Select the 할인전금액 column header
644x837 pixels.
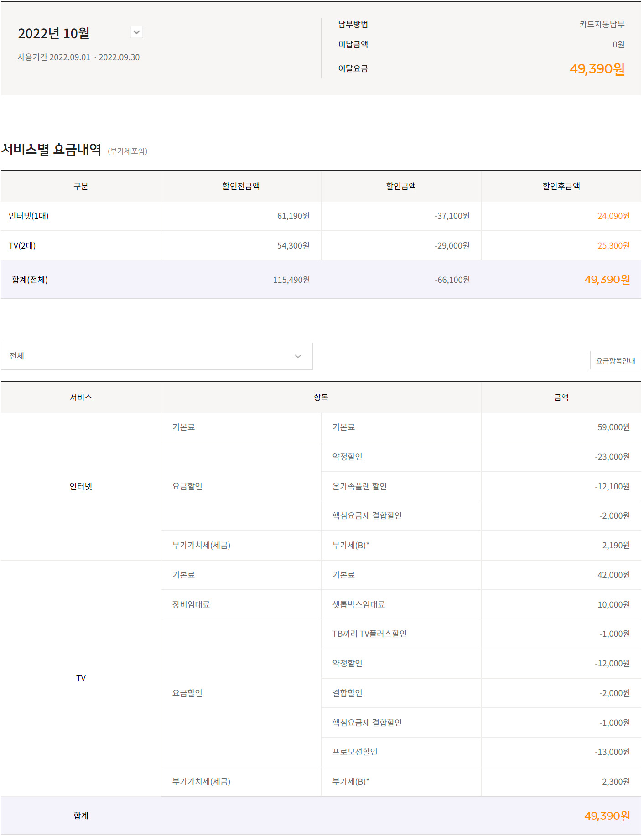[241, 186]
